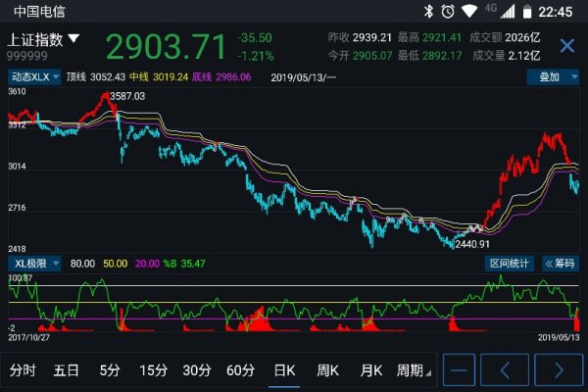Tap the battery status icon

[527, 11]
